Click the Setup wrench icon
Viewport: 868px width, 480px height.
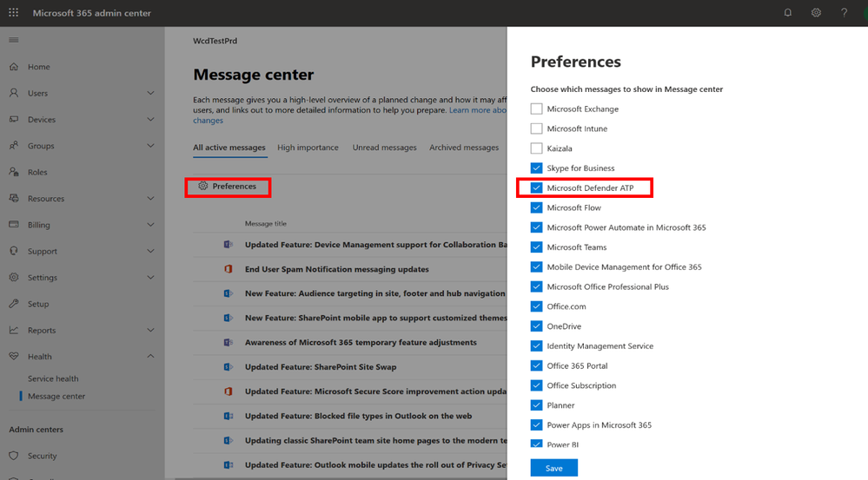pyautogui.click(x=14, y=304)
